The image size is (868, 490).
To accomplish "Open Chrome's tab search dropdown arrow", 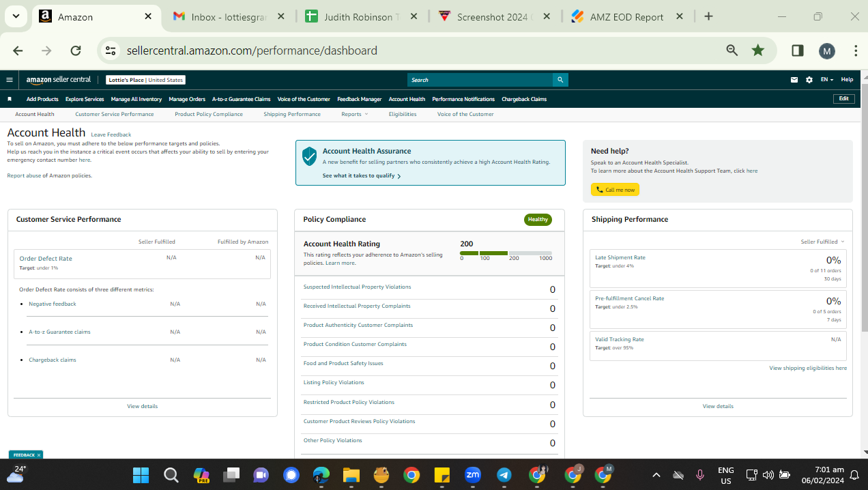I will click(x=15, y=16).
